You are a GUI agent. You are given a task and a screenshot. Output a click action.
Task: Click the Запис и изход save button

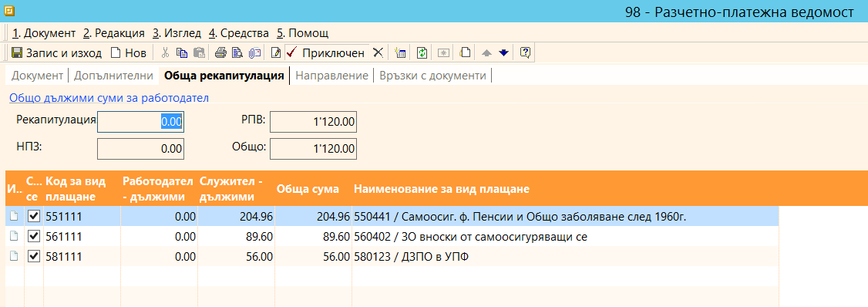tap(56, 52)
